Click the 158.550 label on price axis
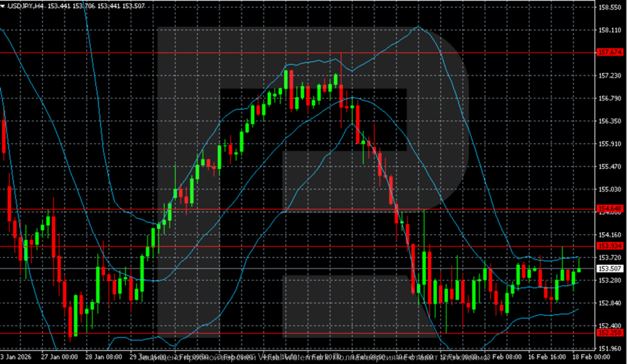The width and height of the screenshot is (627, 364). (x=610, y=8)
